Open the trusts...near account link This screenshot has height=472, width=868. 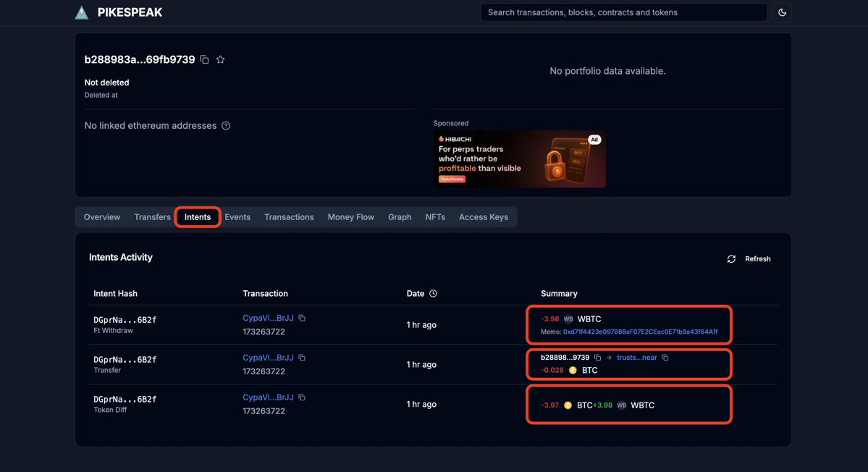636,358
